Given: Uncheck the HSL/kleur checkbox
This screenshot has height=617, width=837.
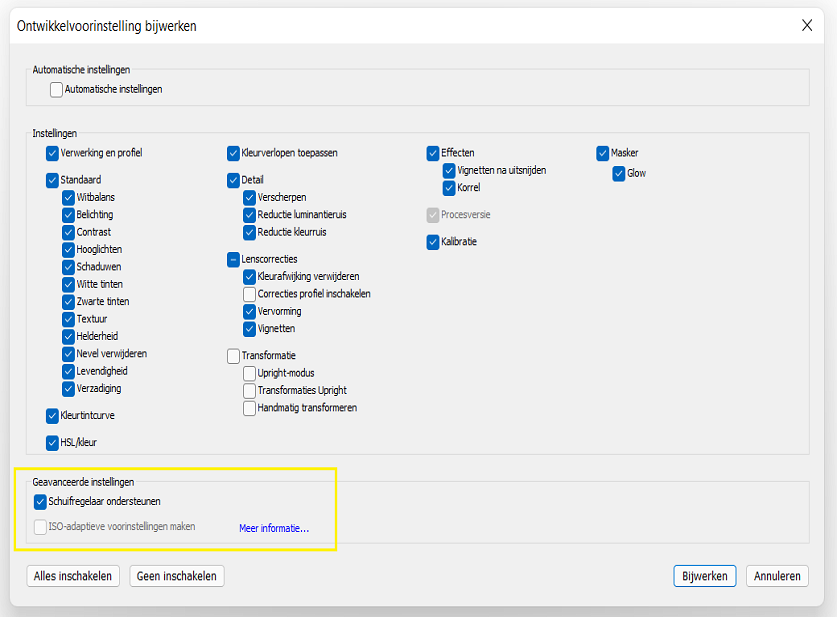Looking at the screenshot, I should tap(52, 442).
